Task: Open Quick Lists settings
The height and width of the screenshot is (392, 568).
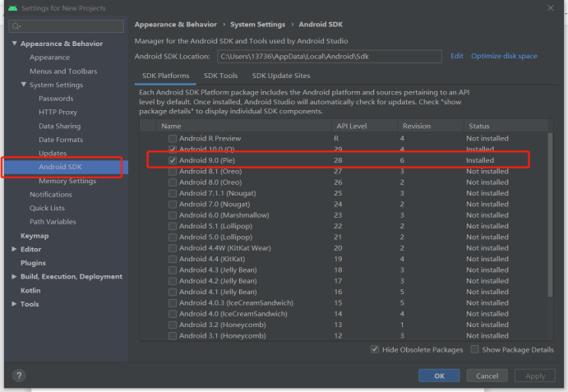Action: click(x=47, y=208)
